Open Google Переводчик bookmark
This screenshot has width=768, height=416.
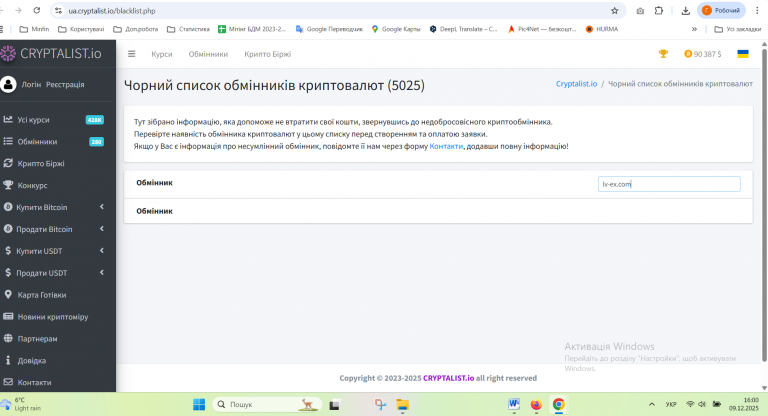329,29
